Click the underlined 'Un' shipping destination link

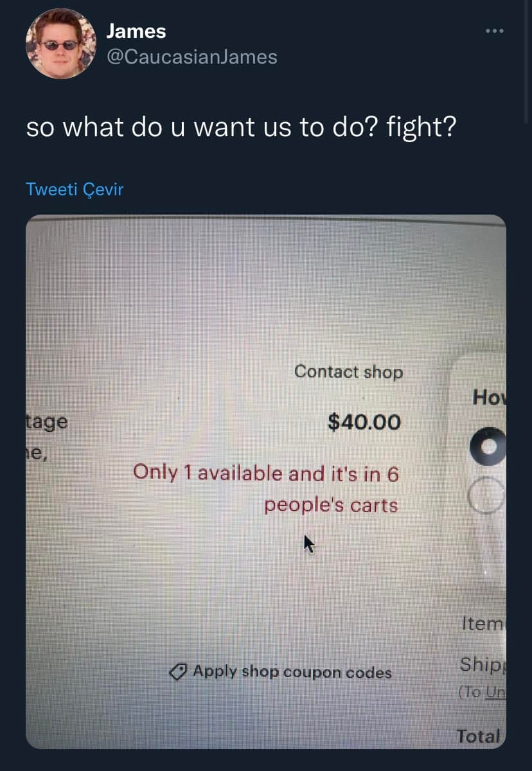click(495, 693)
